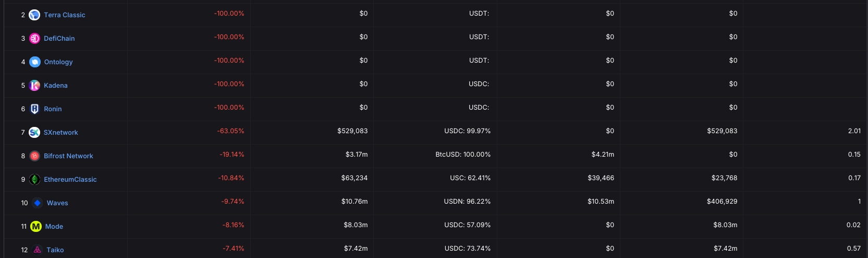Select the -63.05% change cell for SXnetwork
This screenshot has height=258, width=868.
(230, 131)
